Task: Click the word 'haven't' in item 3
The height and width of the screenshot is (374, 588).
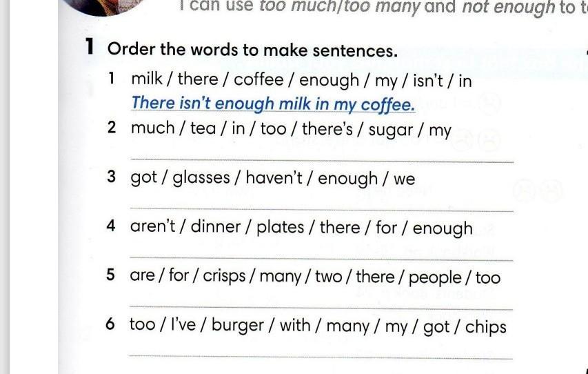Action: [274, 177]
